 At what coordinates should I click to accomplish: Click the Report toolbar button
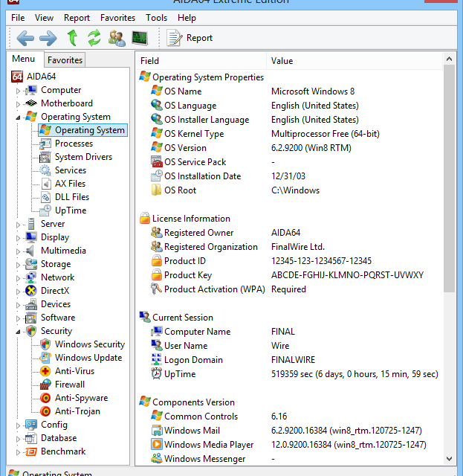pos(190,38)
